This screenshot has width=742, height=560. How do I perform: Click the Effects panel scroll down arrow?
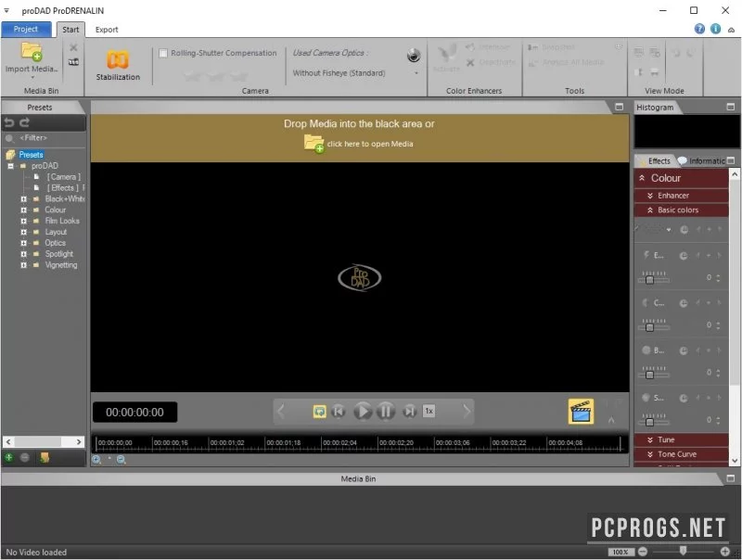[735, 460]
